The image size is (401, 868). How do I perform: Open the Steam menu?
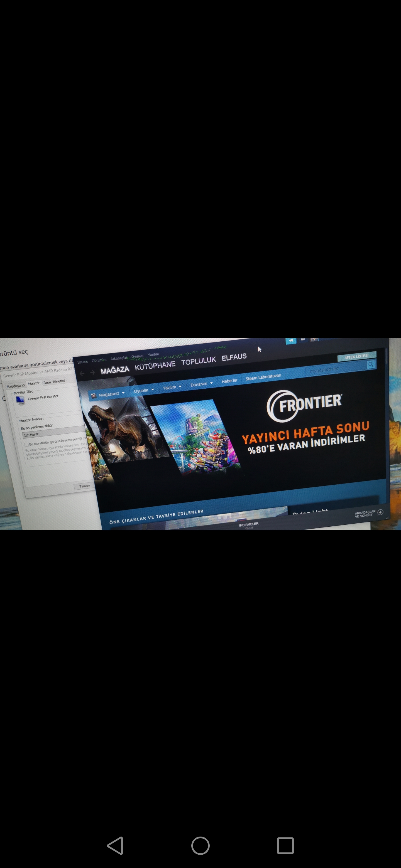tap(82, 362)
